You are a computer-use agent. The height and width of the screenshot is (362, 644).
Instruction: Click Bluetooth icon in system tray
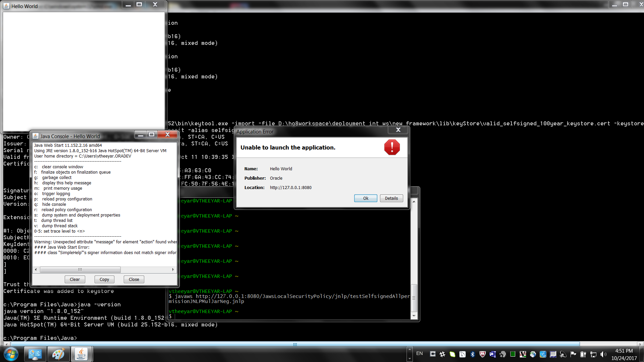473,354
